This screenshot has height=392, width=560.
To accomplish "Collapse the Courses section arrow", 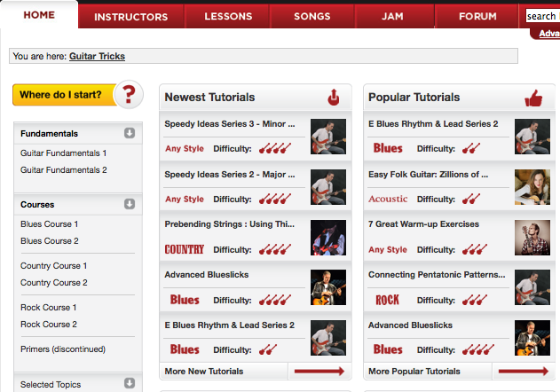I will pyautogui.click(x=130, y=204).
